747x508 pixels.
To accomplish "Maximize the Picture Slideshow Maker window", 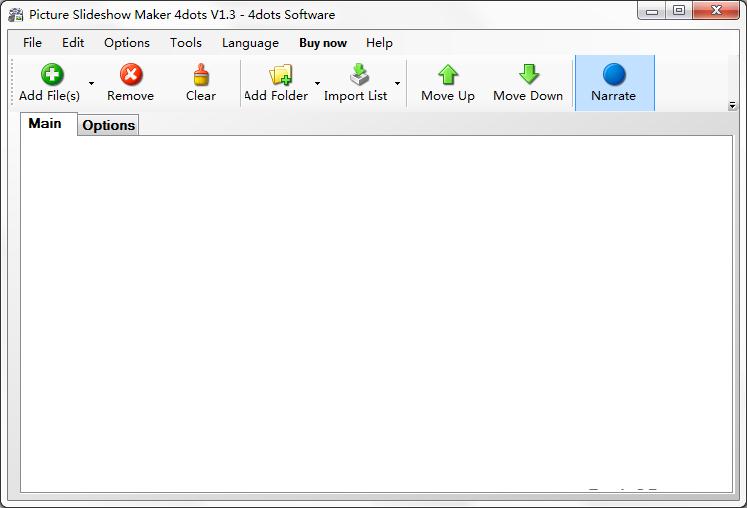I will pos(679,10).
